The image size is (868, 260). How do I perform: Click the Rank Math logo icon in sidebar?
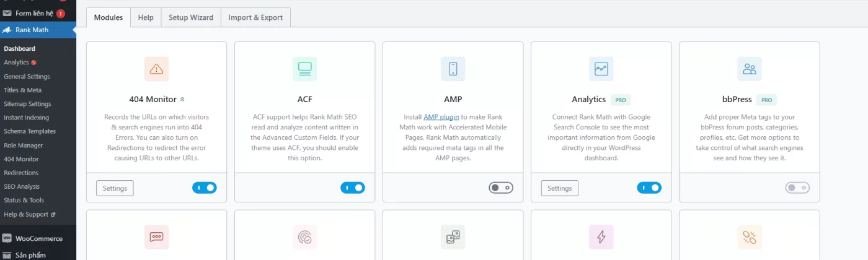point(7,30)
